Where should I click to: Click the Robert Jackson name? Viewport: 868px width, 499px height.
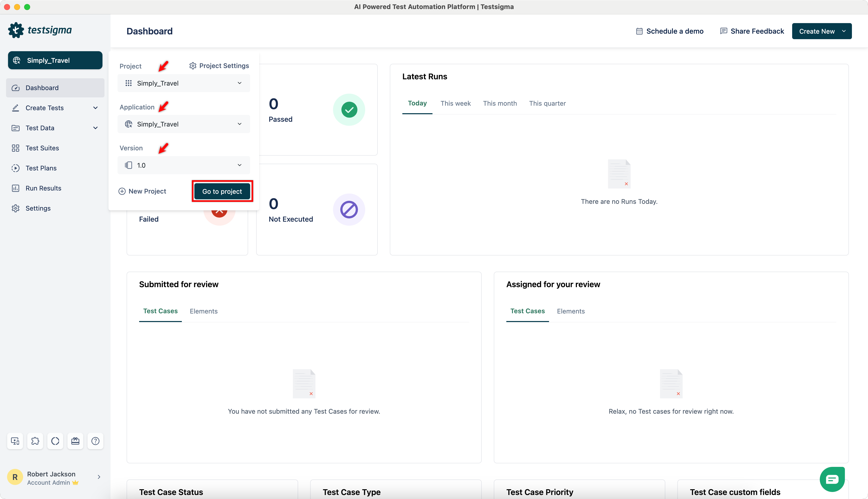click(51, 474)
